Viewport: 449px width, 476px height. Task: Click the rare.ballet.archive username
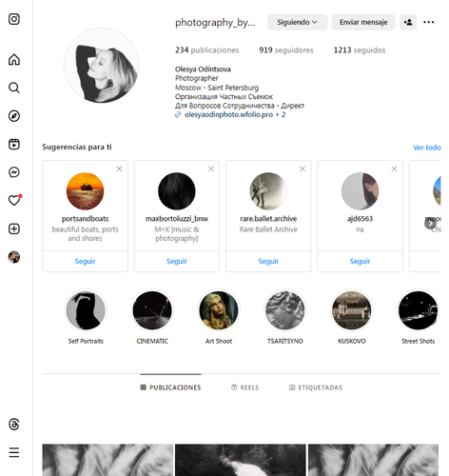(268, 219)
